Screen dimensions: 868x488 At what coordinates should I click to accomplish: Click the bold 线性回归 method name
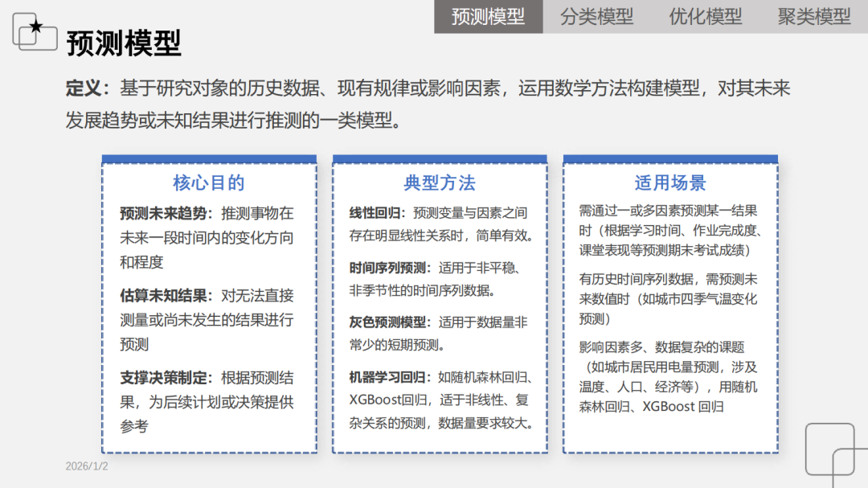click(376, 213)
